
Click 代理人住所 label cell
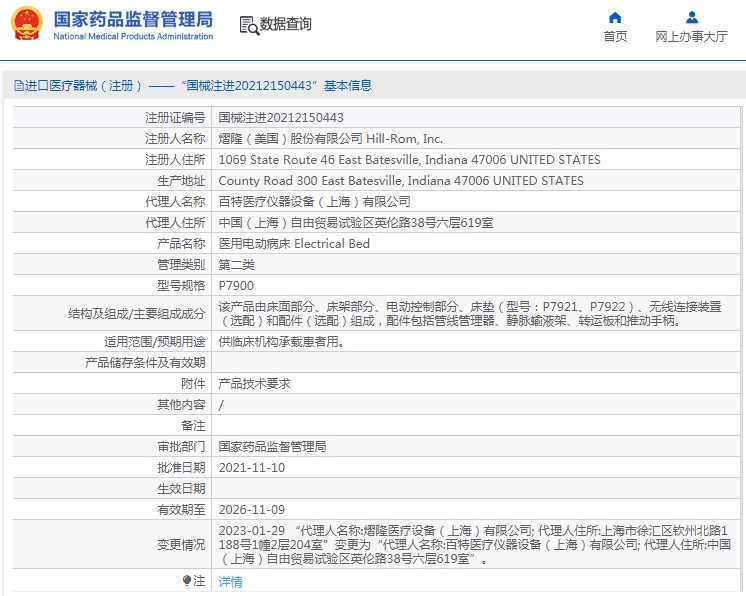point(112,222)
